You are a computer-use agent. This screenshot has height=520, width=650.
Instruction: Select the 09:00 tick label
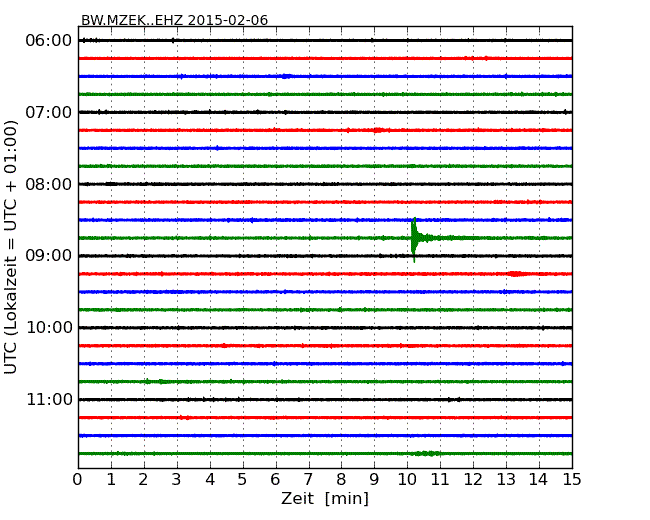(48, 256)
